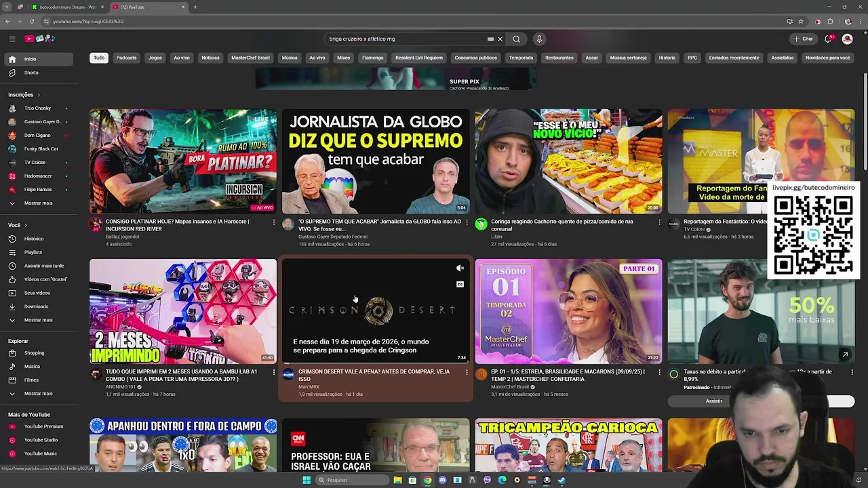Image resolution: width=868 pixels, height=488 pixels.
Task: Open Seus vídeos in the sidebar
Action: (x=39, y=293)
